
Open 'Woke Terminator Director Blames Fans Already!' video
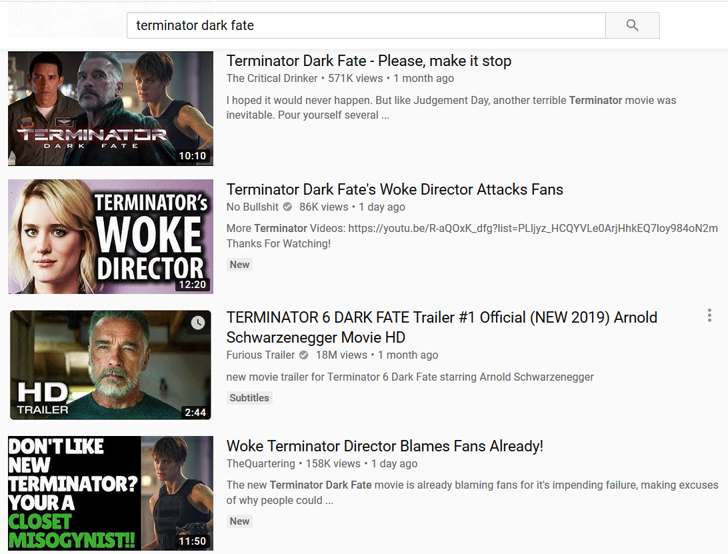[384, 446]
